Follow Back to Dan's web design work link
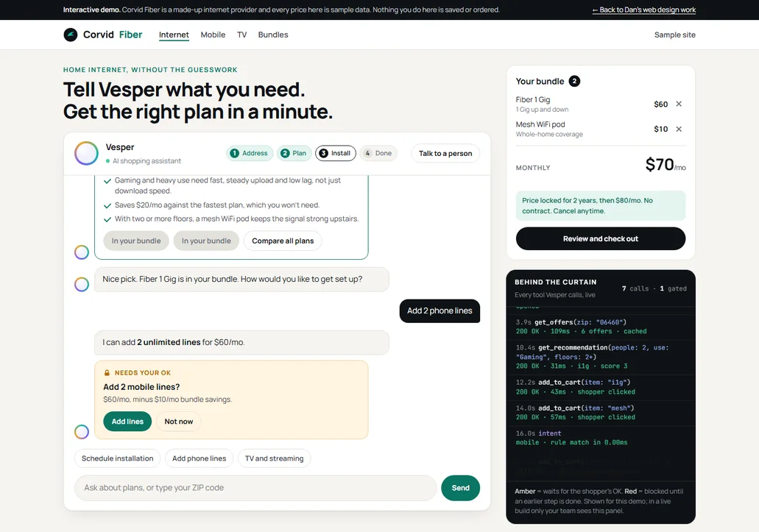This screenshot has width=759, height=532. [644, 10]
